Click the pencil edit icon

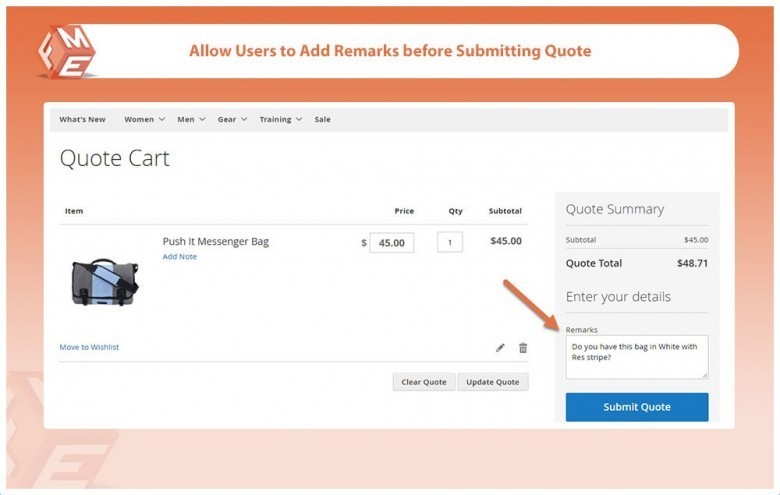click(x=500, y=348)
